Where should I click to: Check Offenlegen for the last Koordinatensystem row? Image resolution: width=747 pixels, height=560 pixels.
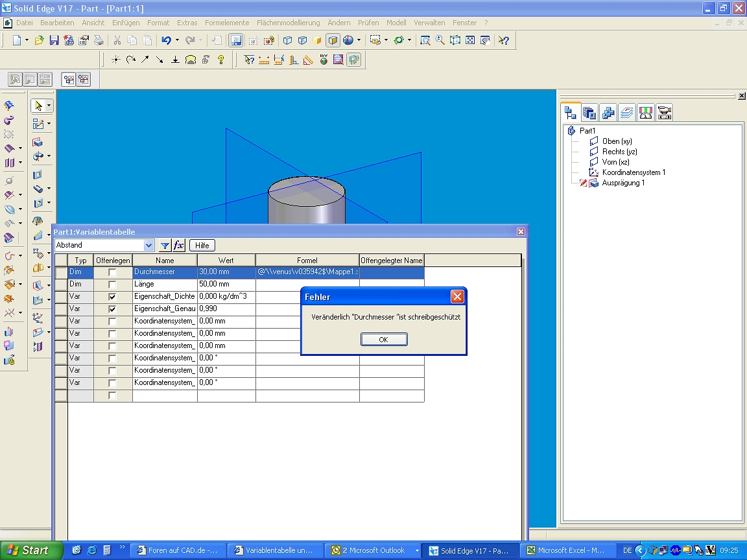pyautogui.click(x=112, y=383)
